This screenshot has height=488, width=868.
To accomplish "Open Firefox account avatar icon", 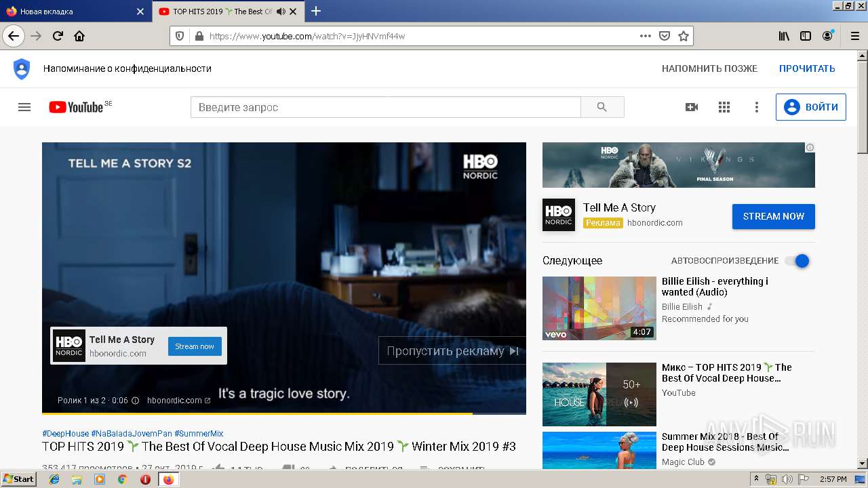I will 827,36.
